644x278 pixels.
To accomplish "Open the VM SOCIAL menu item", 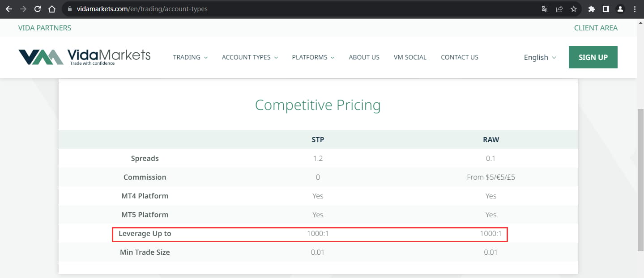I will [410, 57].
